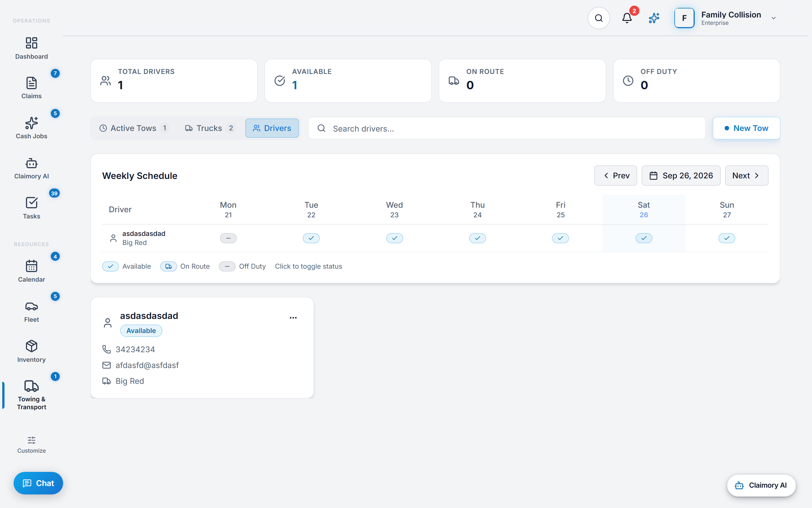Click driver email afdasfd@asfdasf
Image resolution: width=812 pixels, height=508 pixels.
pos(147,365)
